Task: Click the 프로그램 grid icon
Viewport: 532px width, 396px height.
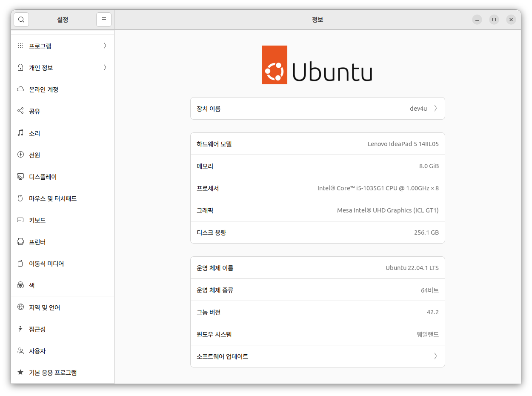Action: tap(20, 46)
